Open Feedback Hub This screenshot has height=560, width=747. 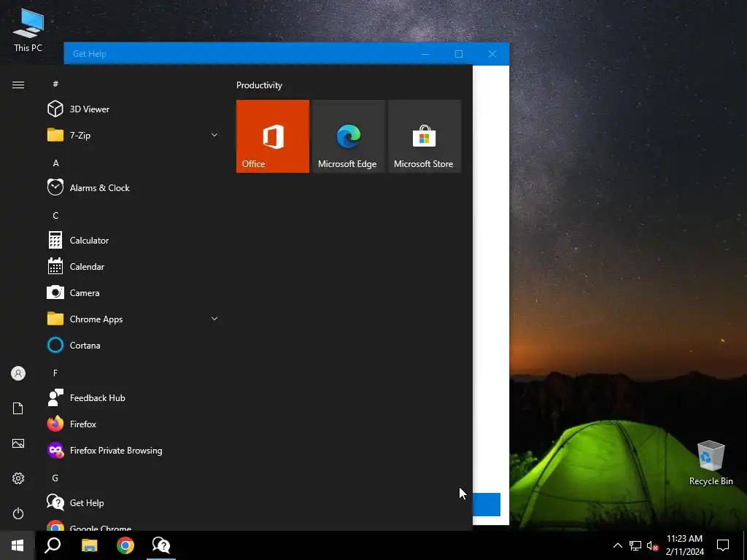click(x=133, y=397)
